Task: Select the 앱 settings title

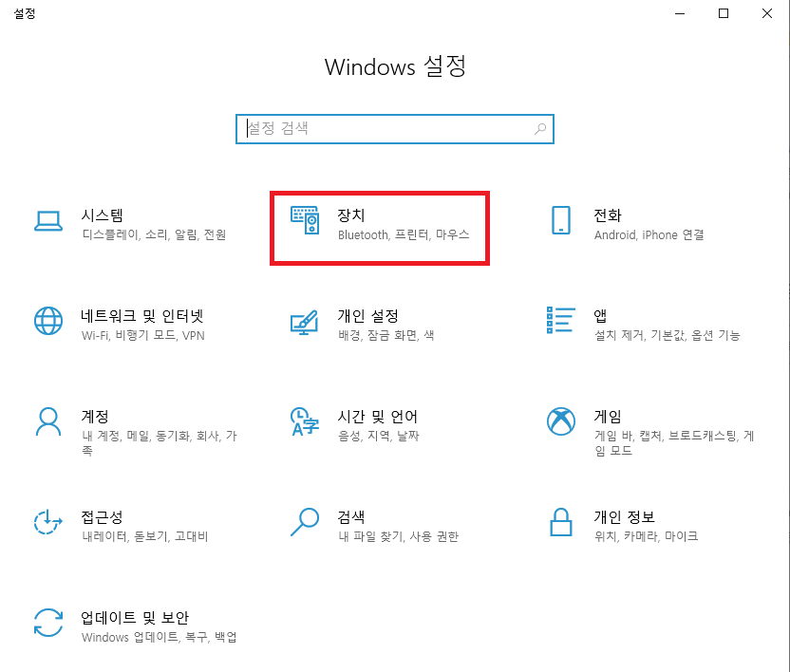Action: point(600,316)
